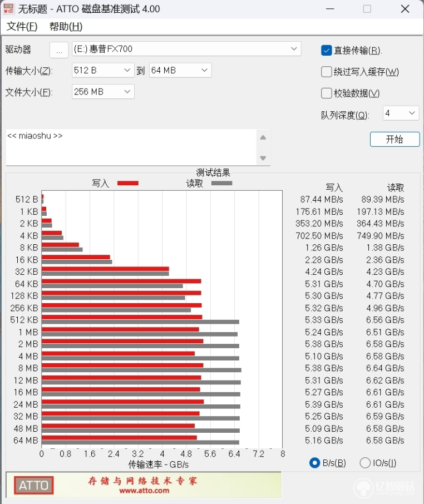Open the www.atto.com link in banner
The width and height of the screenshot is (424, 504).
(x=144, y=491)
